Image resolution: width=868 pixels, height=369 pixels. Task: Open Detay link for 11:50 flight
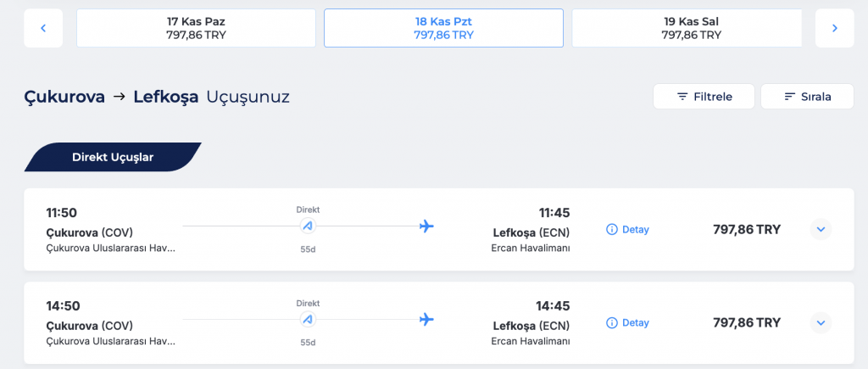[636, 229]
